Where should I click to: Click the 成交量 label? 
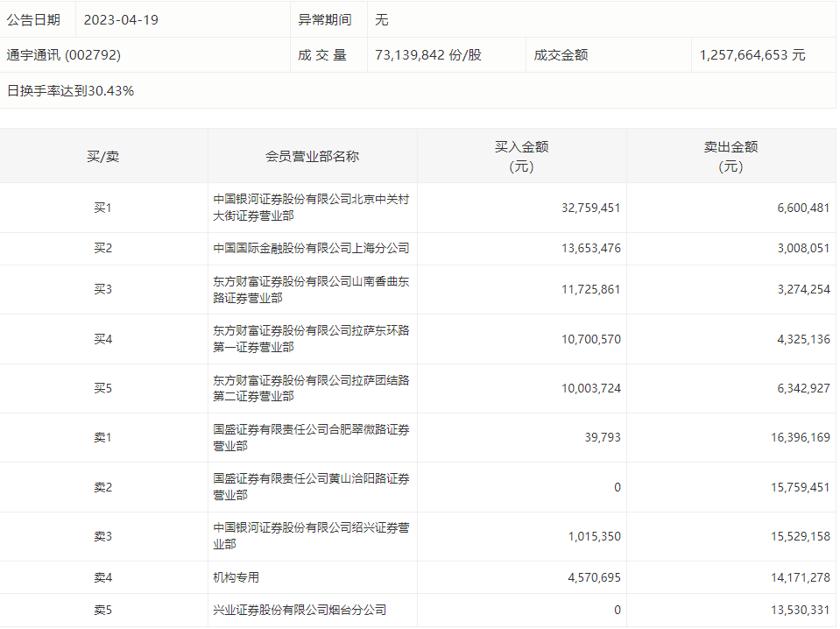322,55
